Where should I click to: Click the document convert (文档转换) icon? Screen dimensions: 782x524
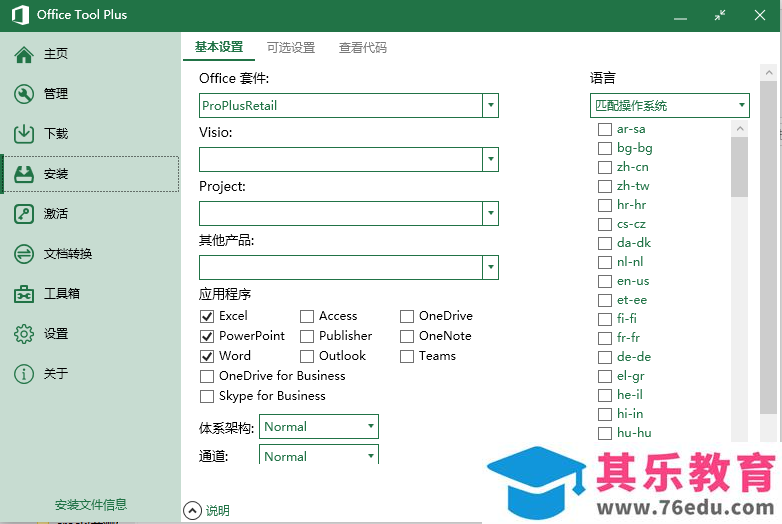click(24, 254)
